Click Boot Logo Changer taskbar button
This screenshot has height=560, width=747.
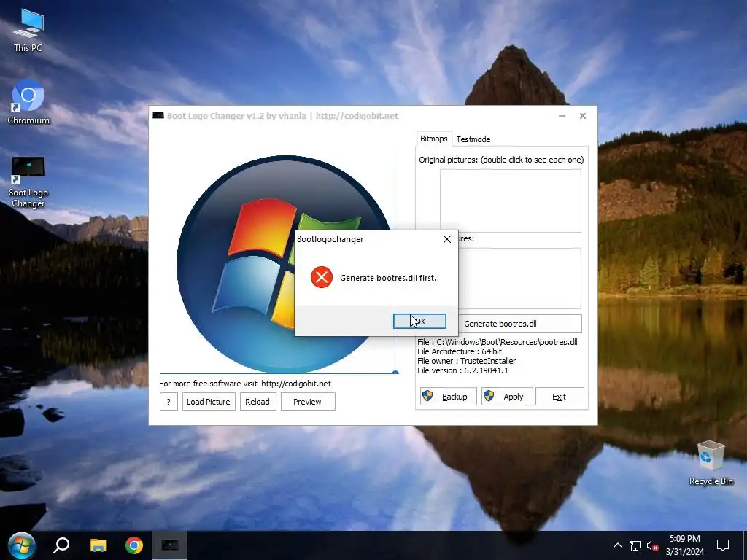point(169,545)
